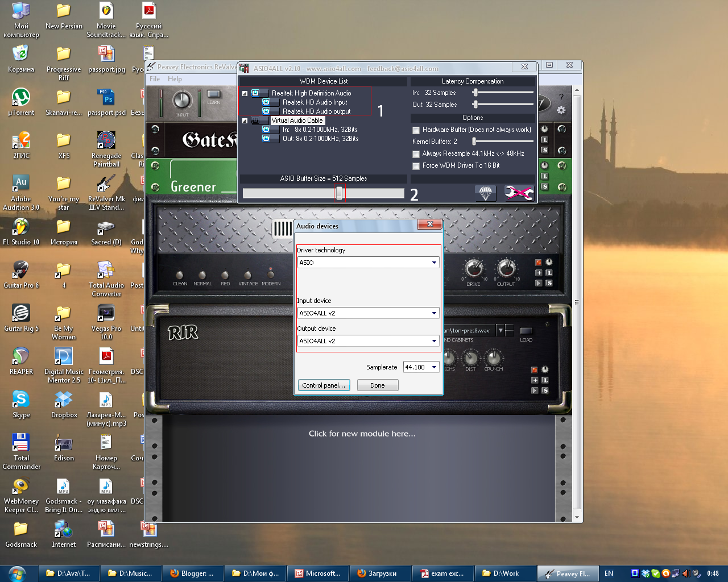Check Always Resample 44.1kHz <-> 48kHz
728x582 pixels.
pos(416,154)
